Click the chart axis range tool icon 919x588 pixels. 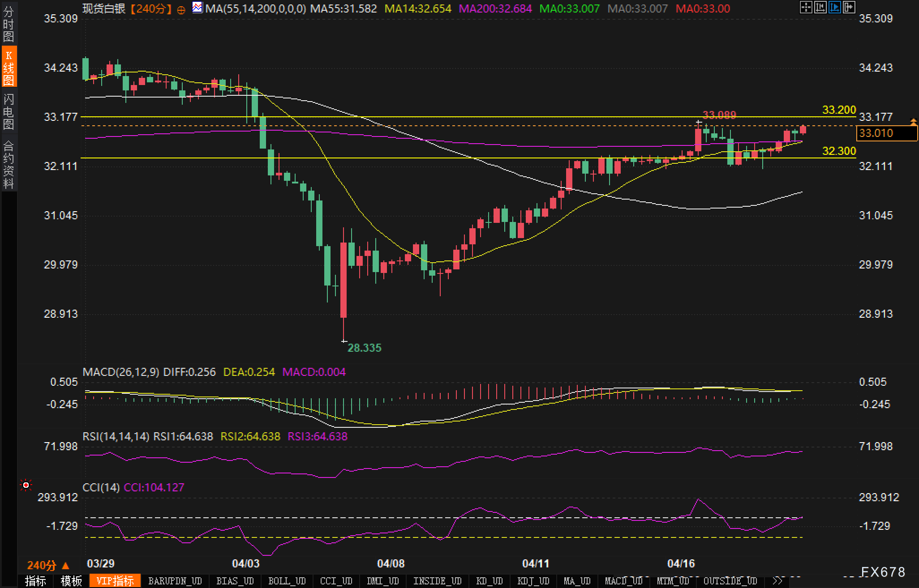[x=820, y=7]
